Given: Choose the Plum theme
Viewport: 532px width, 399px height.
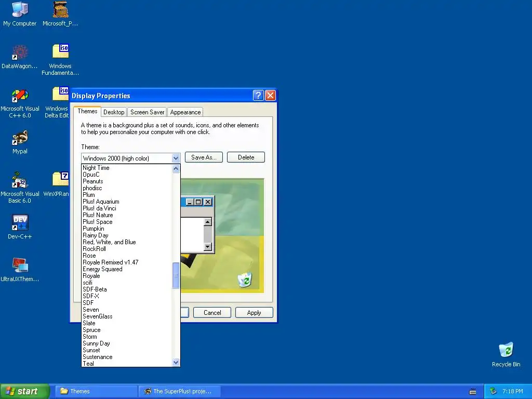Looking at the screenshot, I should [x=127, y=195].
